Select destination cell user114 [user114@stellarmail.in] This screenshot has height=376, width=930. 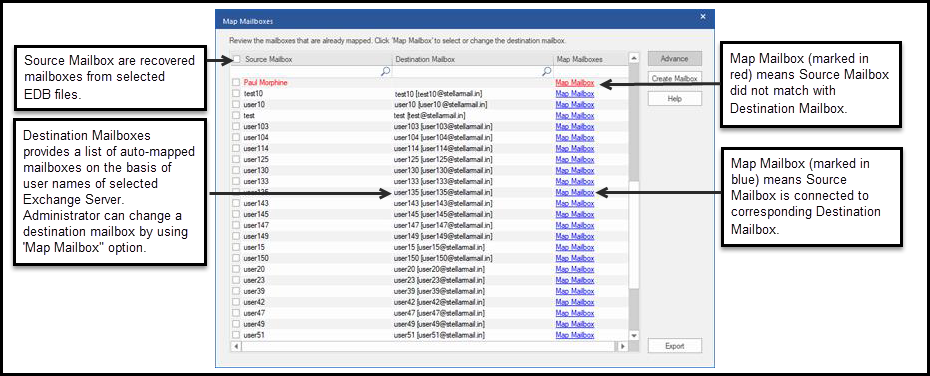point(444,148)
